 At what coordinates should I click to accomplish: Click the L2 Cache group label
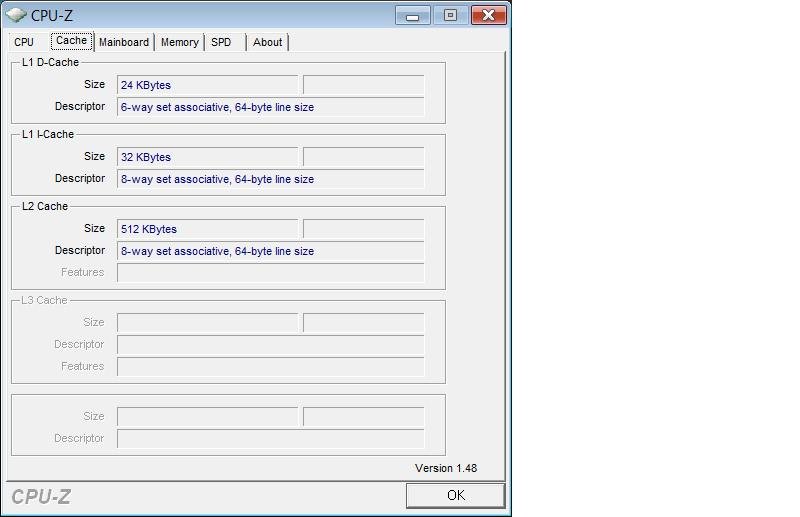[45, 206]
